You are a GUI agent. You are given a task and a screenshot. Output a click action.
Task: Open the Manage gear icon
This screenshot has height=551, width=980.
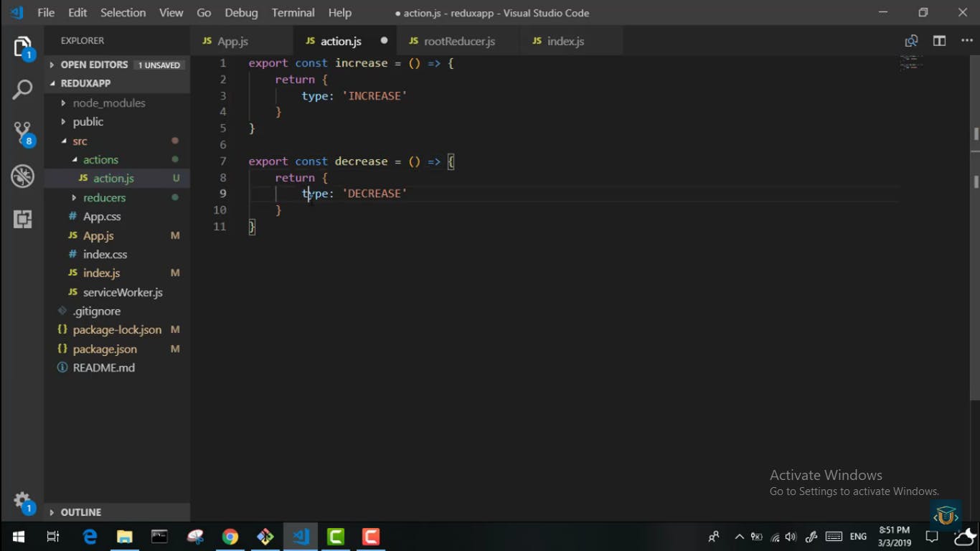pos(22,501)
